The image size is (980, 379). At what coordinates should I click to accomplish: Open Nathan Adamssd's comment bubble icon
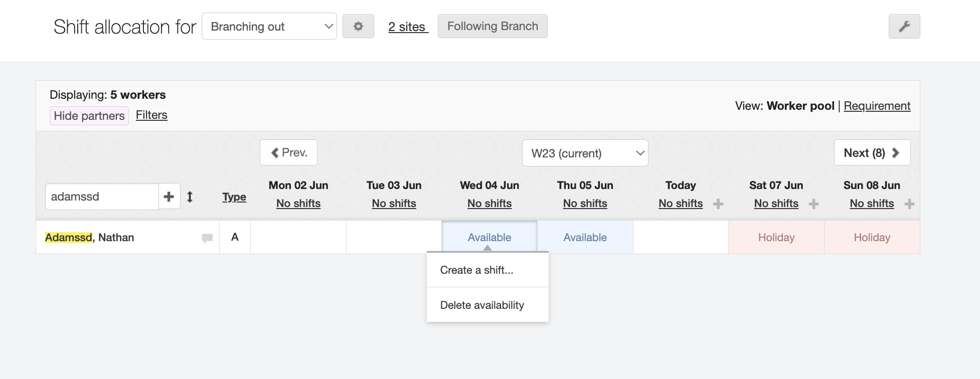(207, 238)
